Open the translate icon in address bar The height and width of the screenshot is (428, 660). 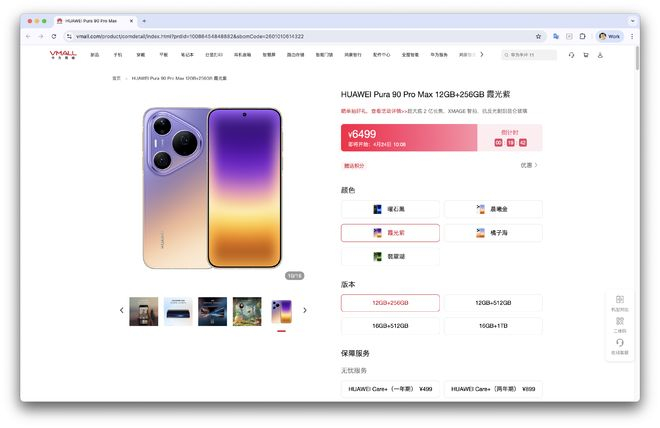click(556, 37)
